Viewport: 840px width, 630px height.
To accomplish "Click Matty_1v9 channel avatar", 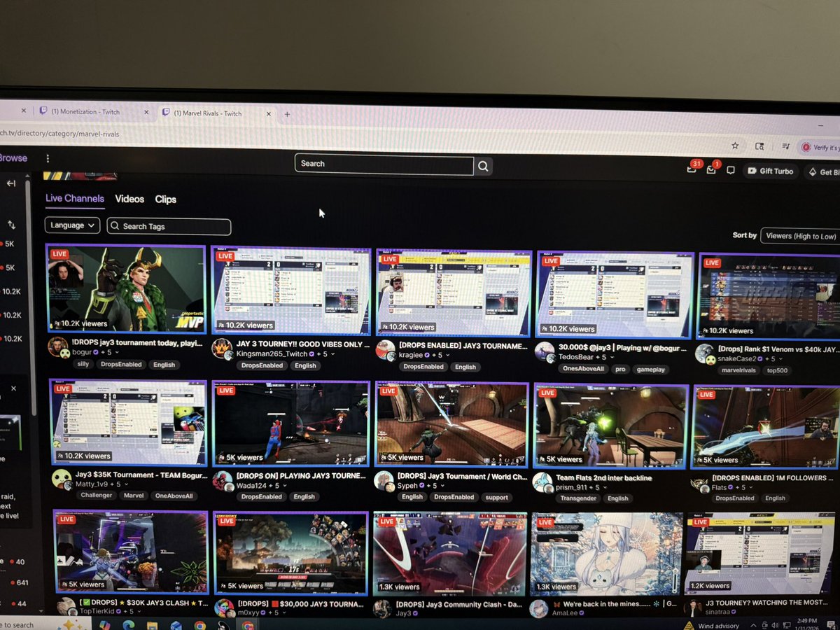I will (x=62, y=479).
